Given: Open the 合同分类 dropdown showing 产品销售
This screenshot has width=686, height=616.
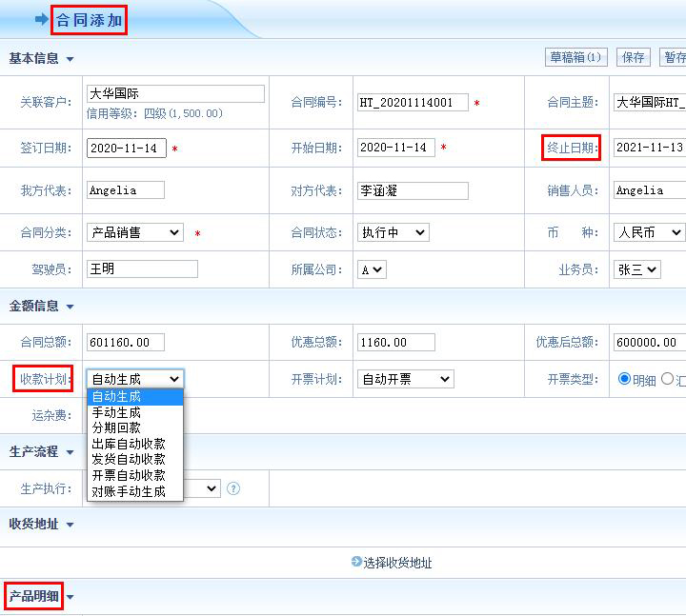Looking at the screenshot, I should [135, 232].
